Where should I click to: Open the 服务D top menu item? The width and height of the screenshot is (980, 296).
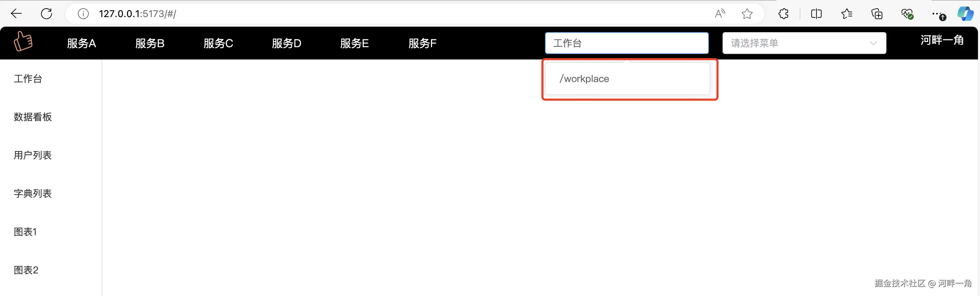(x=286, y=43)
